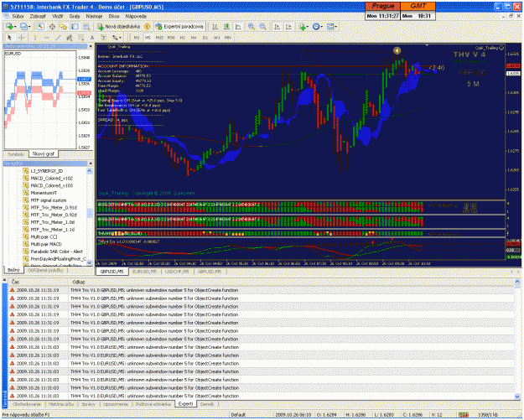The image size is (524, 420).
Task: Click the Nová objednávka new order button
Action: (x=119, y=26)
